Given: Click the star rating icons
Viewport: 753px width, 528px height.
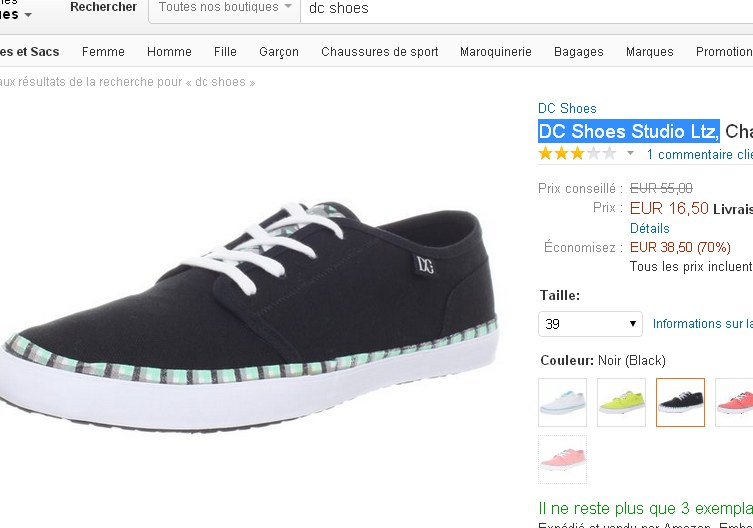Looking at the screenshot, I should point(577,154).
